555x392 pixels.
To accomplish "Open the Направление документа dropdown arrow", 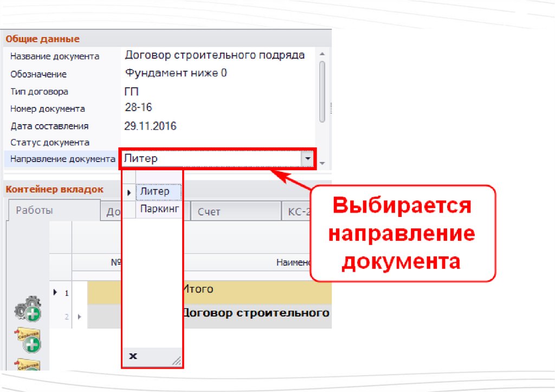I will click(308, 159).
